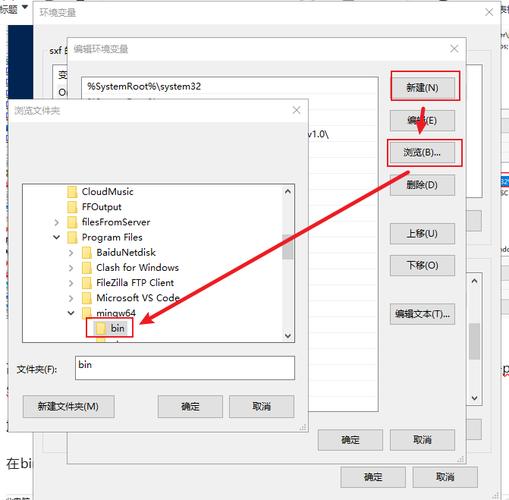The width and height of the screenshot is (509, 500).
Task: Click the filesFromServer folder icon
Action: (72, 222)
